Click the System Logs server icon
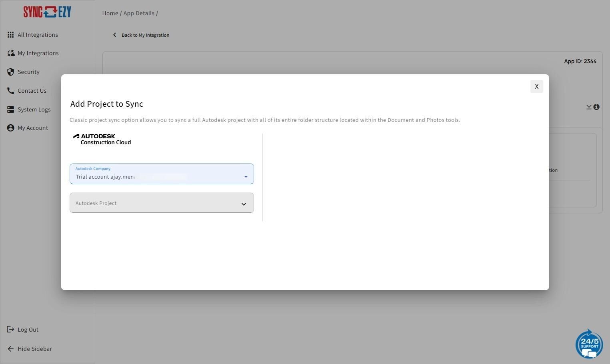The height and width of the screenshot is (364, 610). pyautogui.click(x=10, y=109)
